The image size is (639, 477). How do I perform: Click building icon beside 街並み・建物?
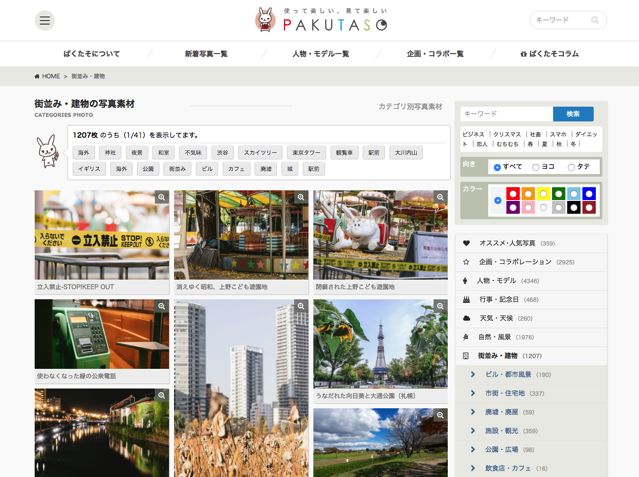(x=465, y=356)
